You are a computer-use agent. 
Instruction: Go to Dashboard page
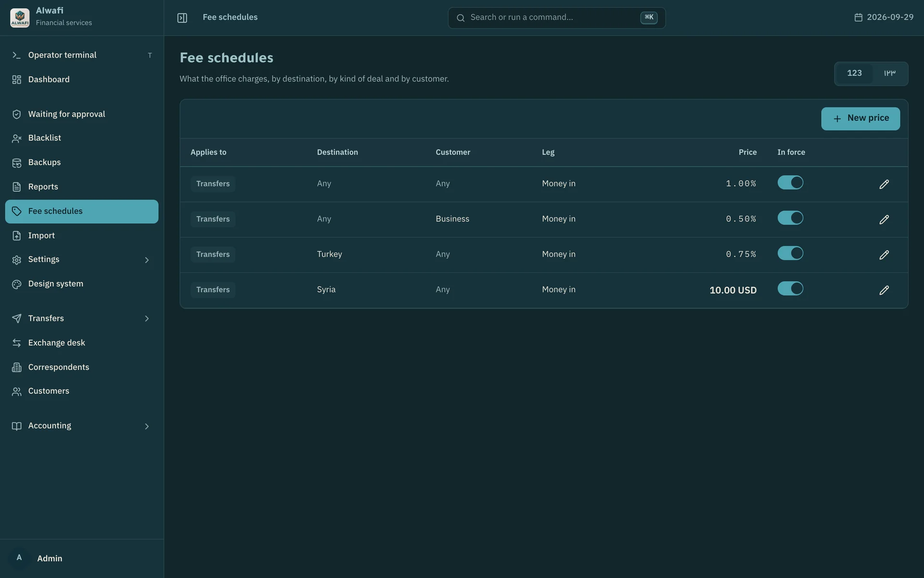click(x=82, y=79)
